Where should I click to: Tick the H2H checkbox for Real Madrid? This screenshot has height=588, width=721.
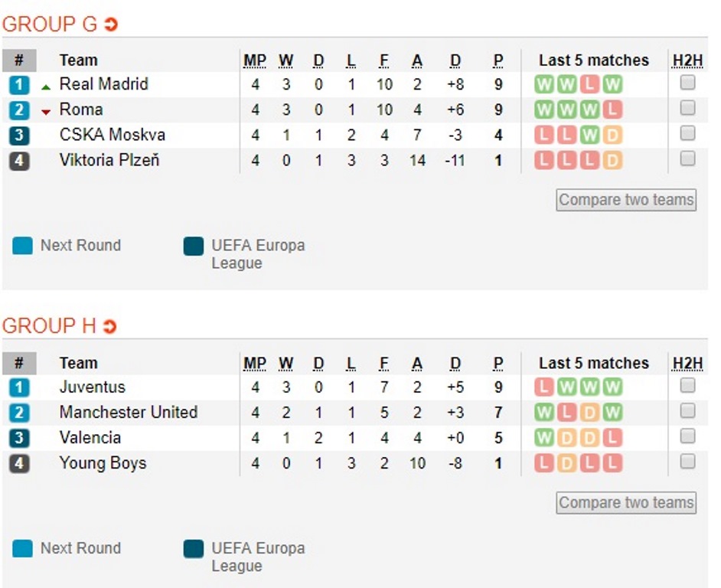pos(687,83)
